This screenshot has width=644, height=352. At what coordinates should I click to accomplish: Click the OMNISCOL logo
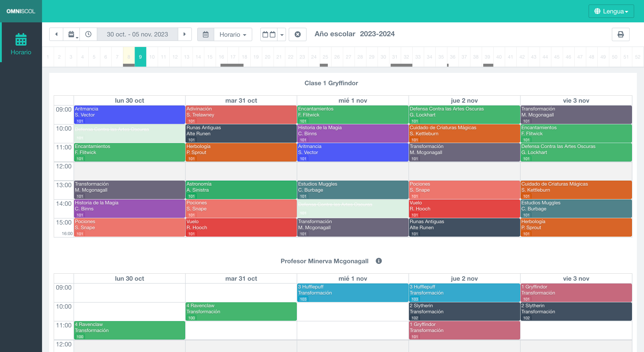(x=21, y=11)
